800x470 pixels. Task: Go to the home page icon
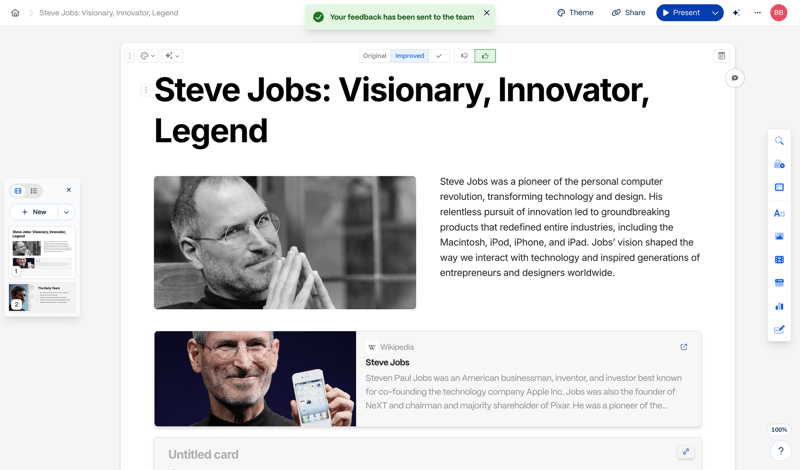point(15,13)
